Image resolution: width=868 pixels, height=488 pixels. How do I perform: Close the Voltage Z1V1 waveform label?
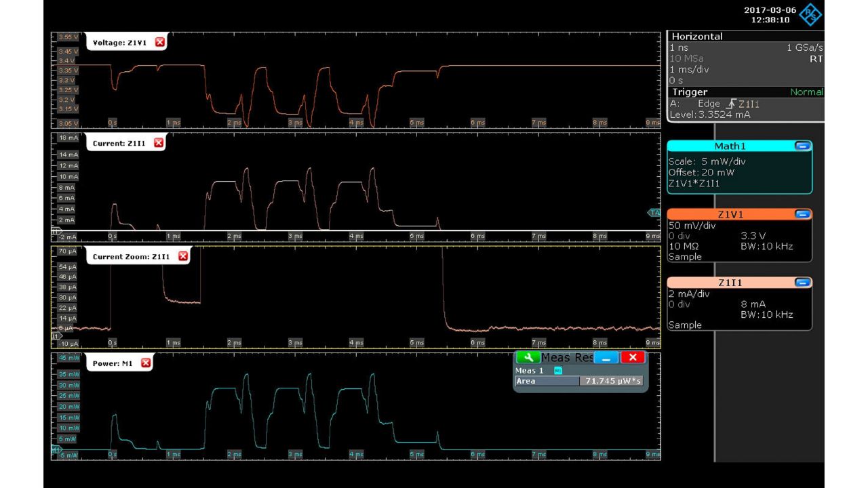point(160,42)
